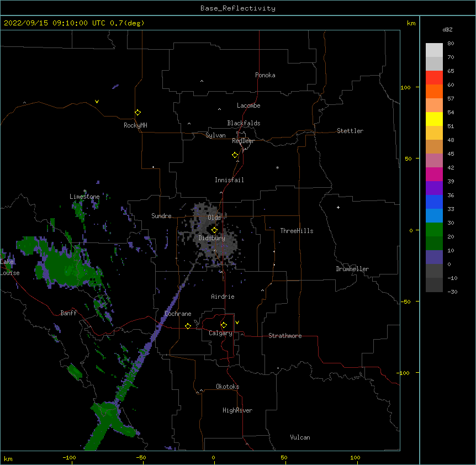Click the Lacombe city label
Image resolution: width=476 pixels, height=465 pixels.
coord(248,105)
